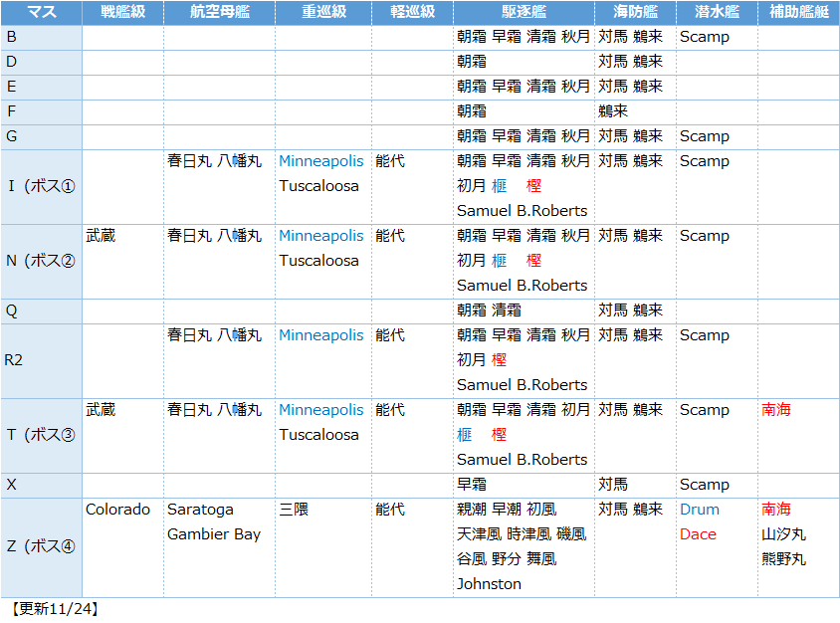The image size is (840, 623).
Task: Click the red Dace submarine name
Action: click(x=698, y=534)
